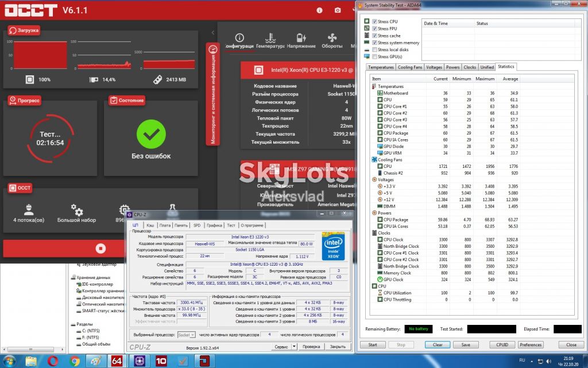Open AIDA64 icon in taskbar
This screenshot has width=588, height=368.
(x=117, y=361)
